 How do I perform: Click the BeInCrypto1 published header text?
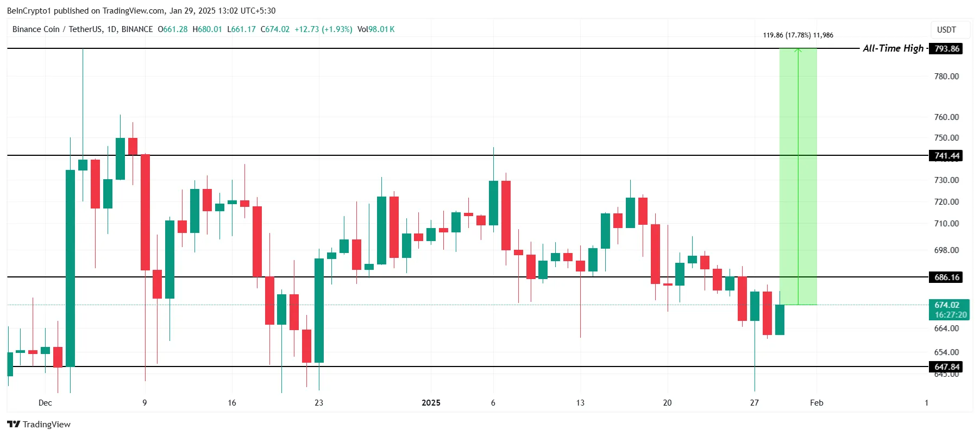coord(141,11)
